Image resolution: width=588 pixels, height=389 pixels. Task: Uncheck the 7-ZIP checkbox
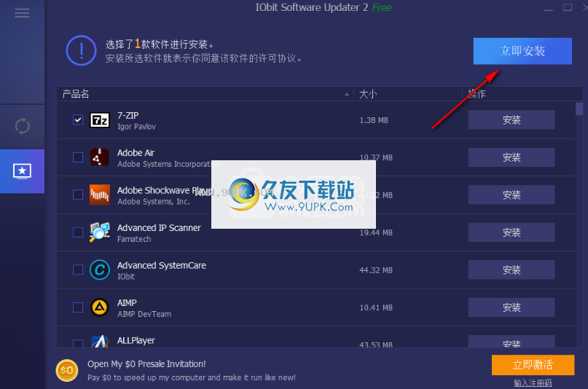pyautogui.click(x=78, y=120)
